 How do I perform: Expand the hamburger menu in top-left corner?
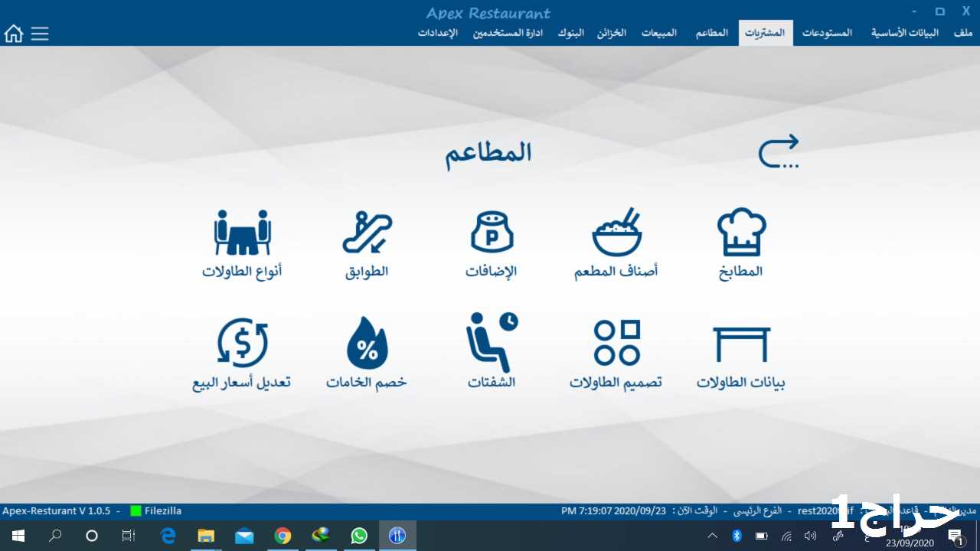pos(40,34)
